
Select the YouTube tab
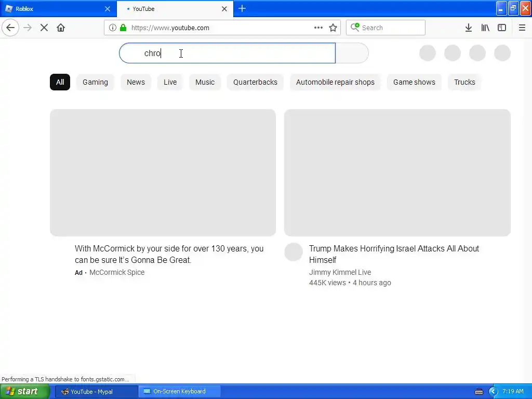coord(175,9)
